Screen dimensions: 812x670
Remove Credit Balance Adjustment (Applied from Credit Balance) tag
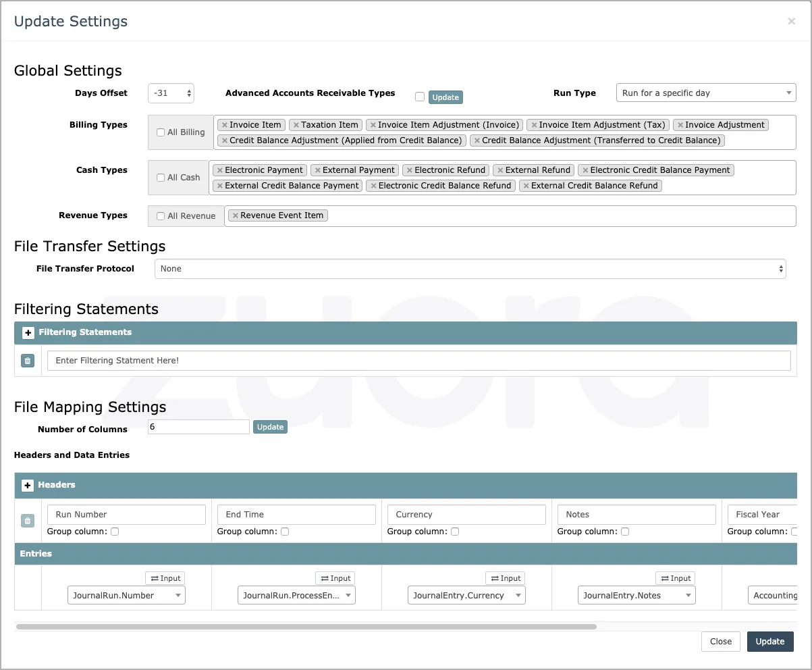pyautogui.click(x=225, y=140)
